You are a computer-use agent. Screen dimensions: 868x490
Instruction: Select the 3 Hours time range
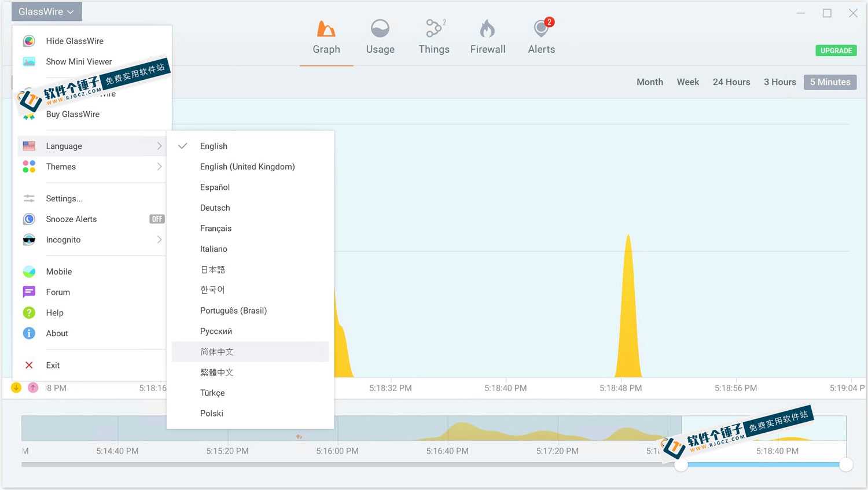780,82
